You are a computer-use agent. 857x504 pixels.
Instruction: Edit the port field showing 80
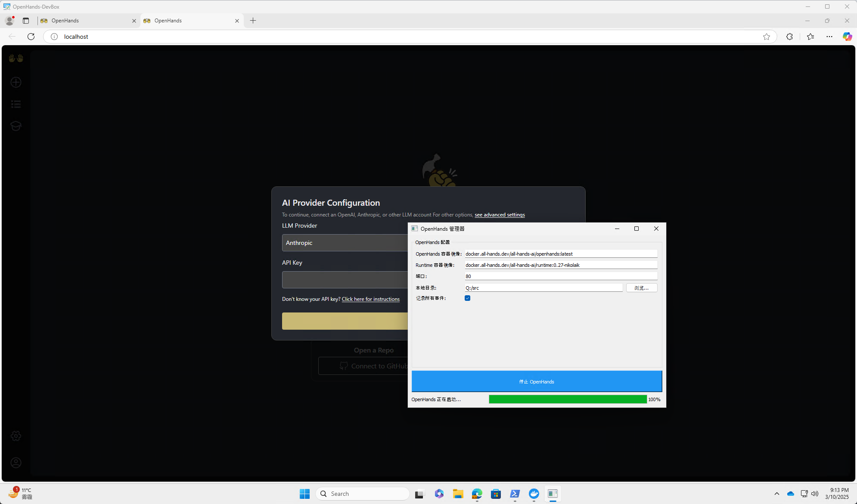561,276
